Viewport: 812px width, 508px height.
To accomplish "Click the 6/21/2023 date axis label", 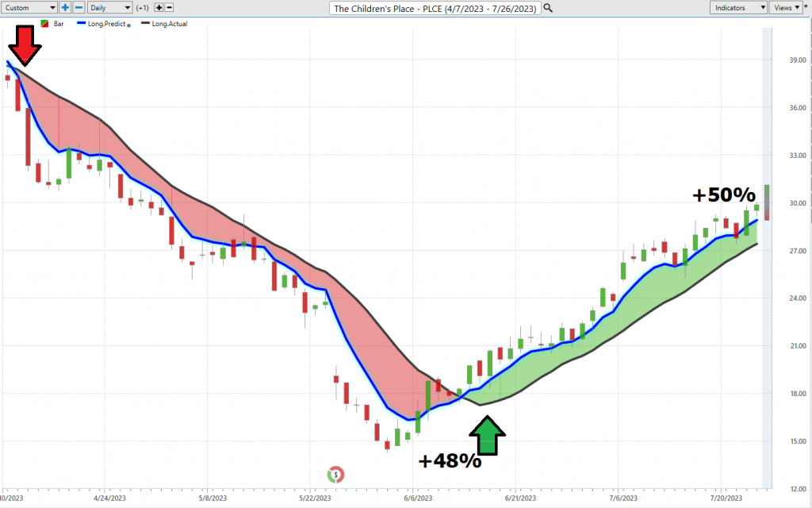I will 521,498.
